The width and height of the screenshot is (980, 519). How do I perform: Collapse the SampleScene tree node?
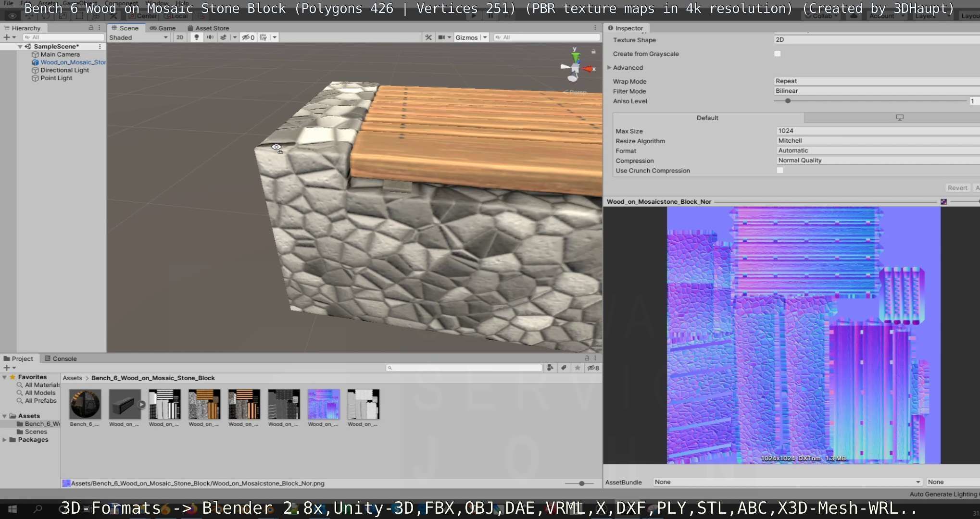(x=20, y=47)
